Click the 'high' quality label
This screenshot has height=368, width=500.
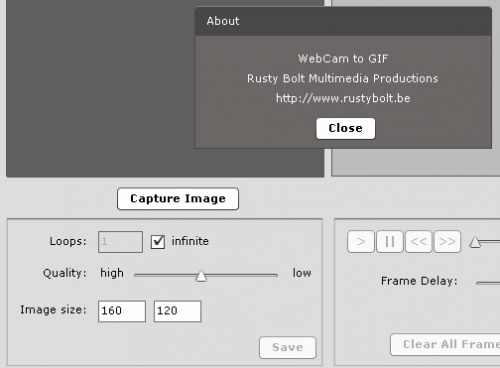pos(112,273)
